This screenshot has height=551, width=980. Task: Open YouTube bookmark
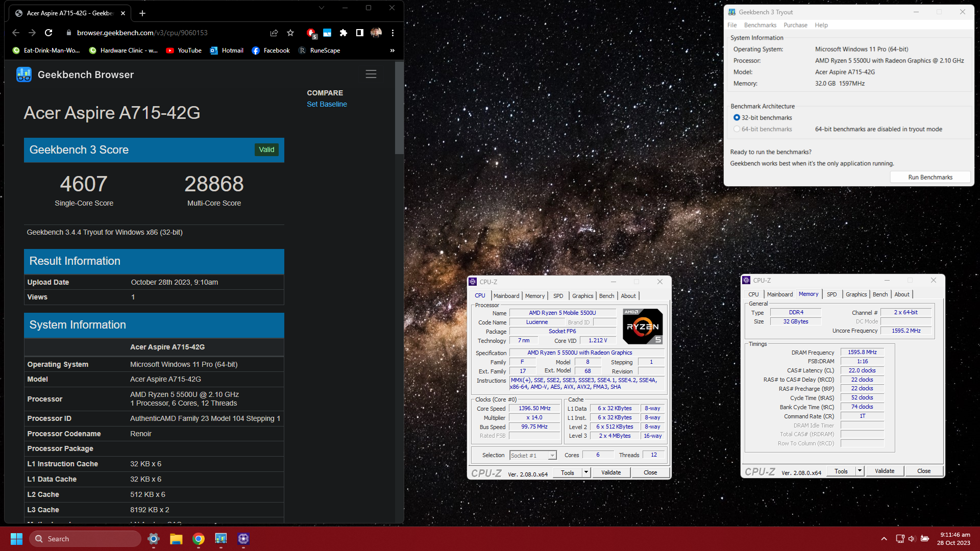(x=184, y=51)
